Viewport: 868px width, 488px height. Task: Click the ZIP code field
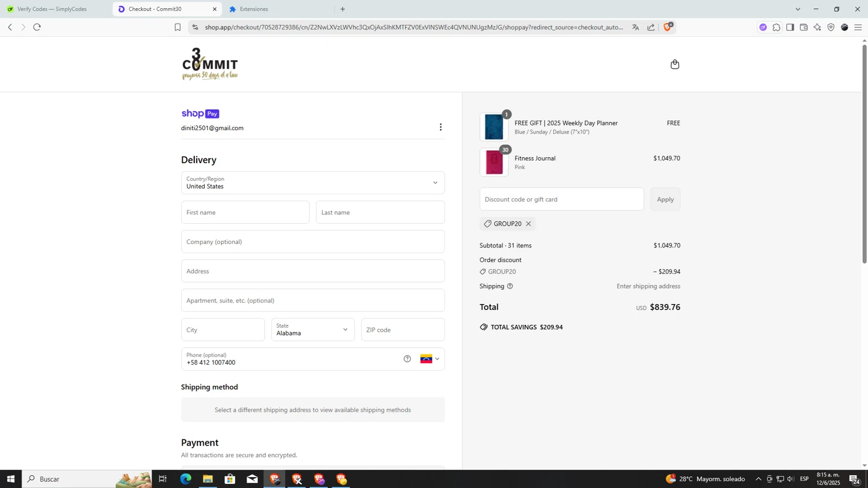403,330
